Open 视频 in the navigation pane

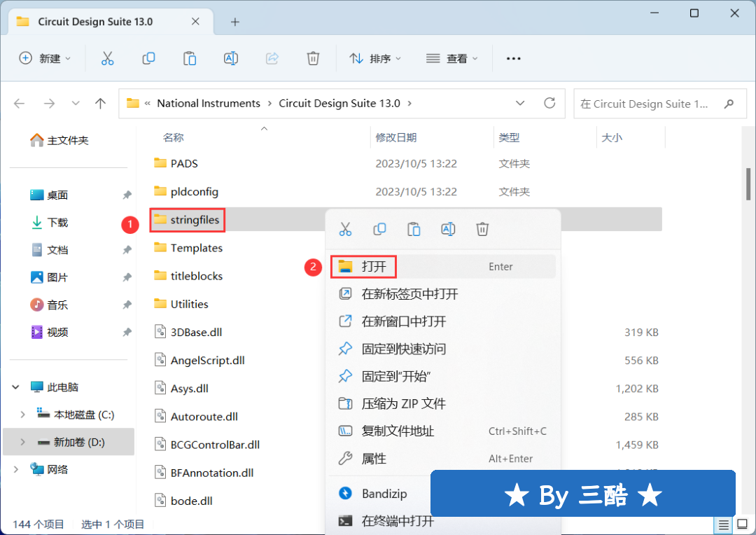[49, 333]
